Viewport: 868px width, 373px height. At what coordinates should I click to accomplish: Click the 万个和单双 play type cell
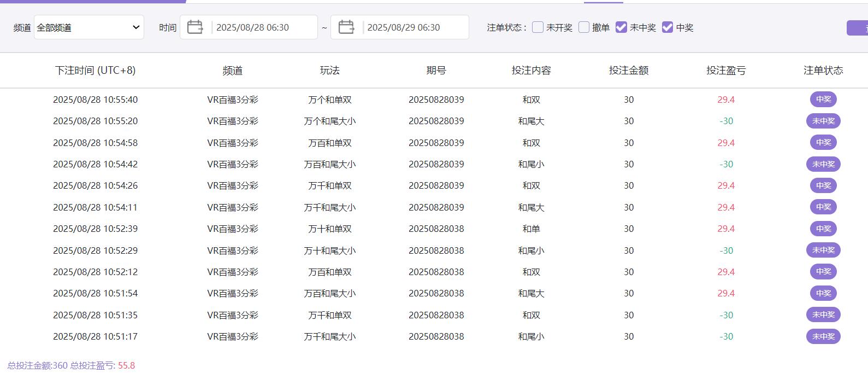330,100
